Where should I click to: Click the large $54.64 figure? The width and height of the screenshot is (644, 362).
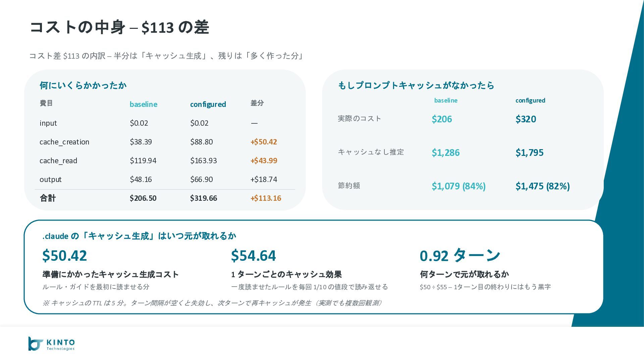click(x=253, y=255)
